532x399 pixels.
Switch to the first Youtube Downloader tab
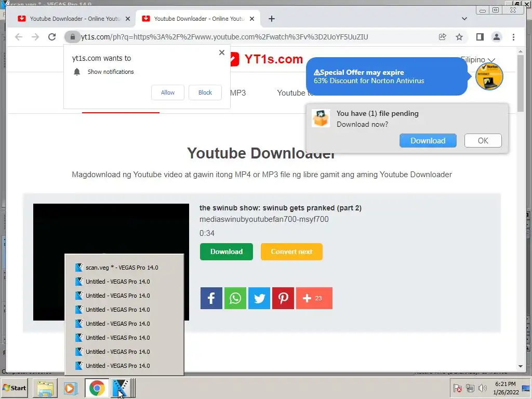(x=74, y=19)
